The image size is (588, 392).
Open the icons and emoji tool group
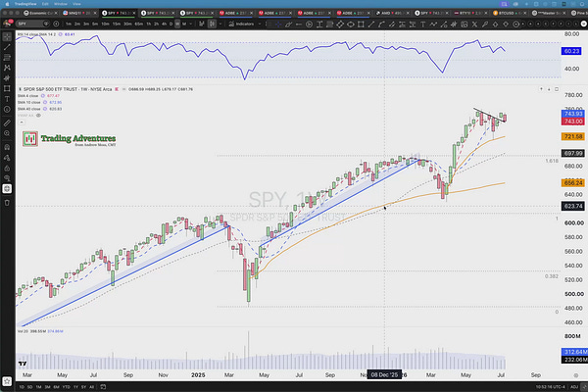7,109
